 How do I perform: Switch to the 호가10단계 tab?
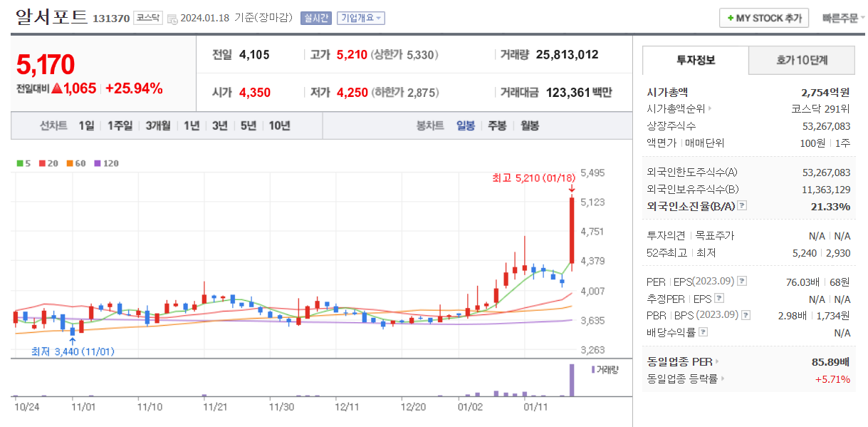tap(802, 61)
